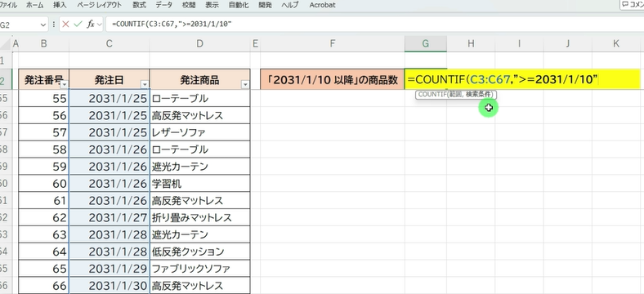Select column K header

[616, 43]
